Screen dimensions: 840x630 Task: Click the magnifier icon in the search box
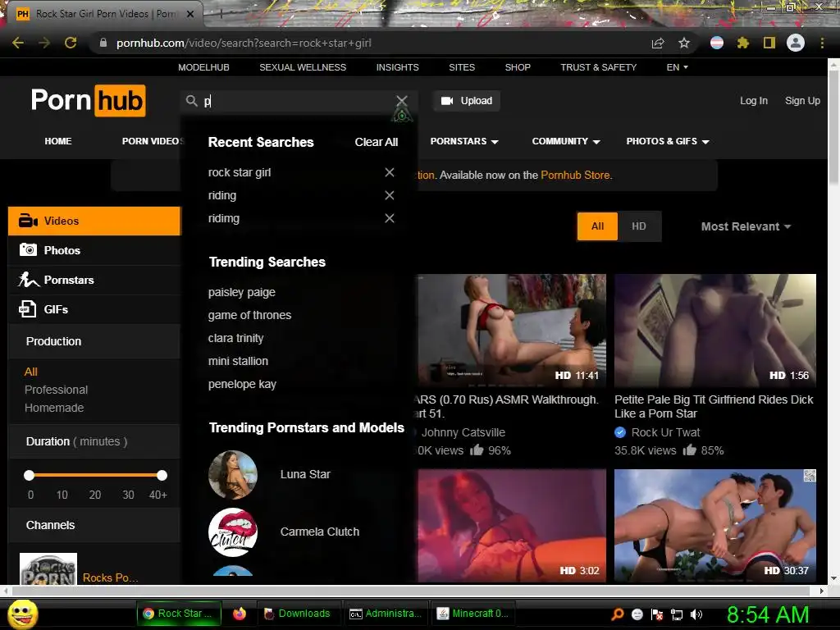click(x=191, y=101)
